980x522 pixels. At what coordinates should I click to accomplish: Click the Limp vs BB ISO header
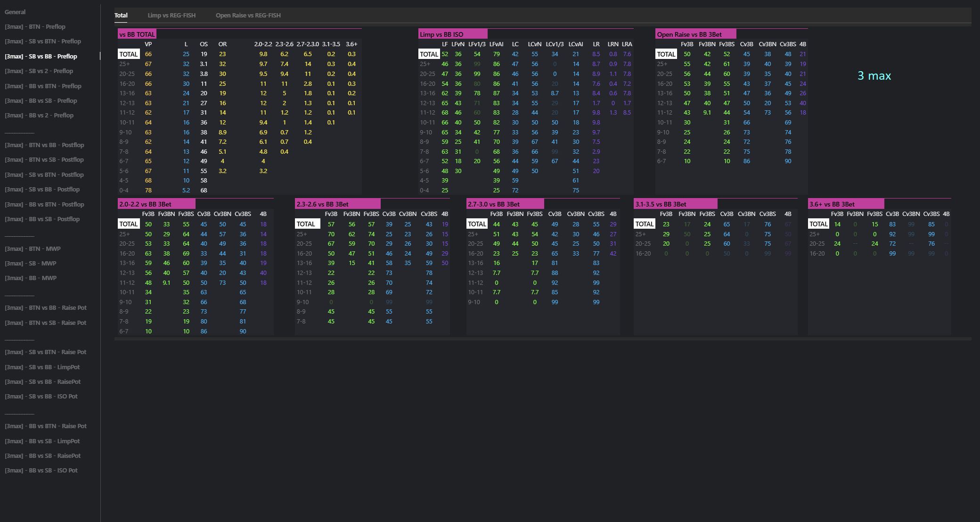441,34
